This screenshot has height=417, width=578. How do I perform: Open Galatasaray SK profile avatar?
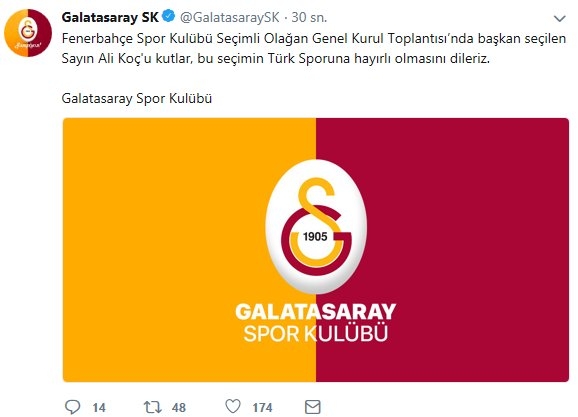[28, 33]
